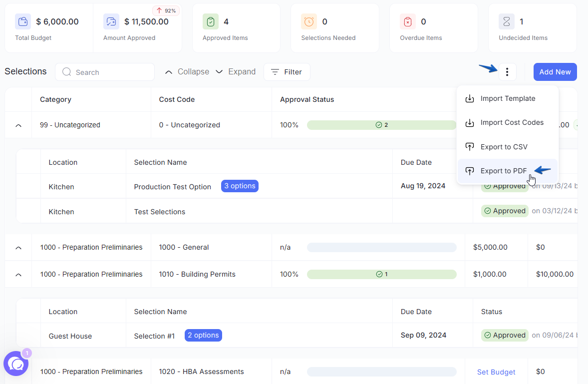
Task: Click the Add New button
Action: [x=555, y=71]
